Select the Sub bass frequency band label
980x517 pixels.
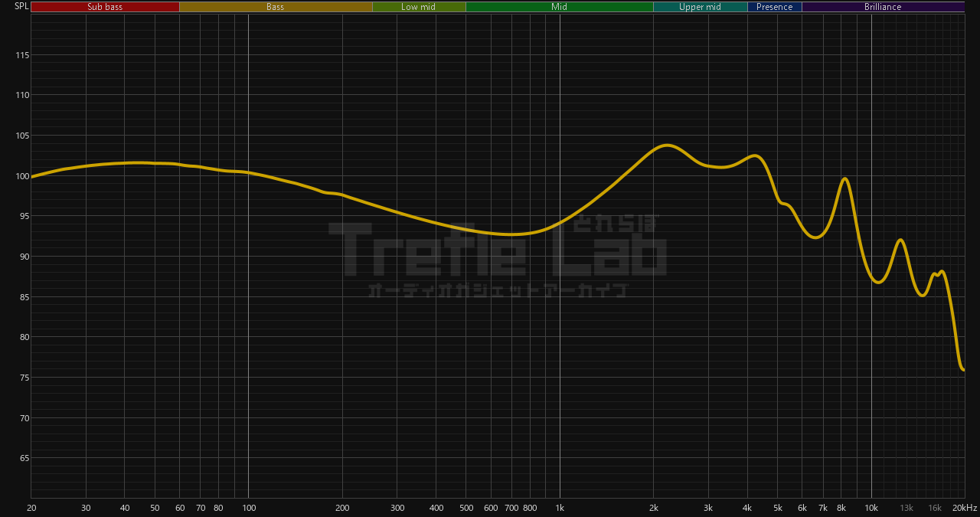click(105, 7)
